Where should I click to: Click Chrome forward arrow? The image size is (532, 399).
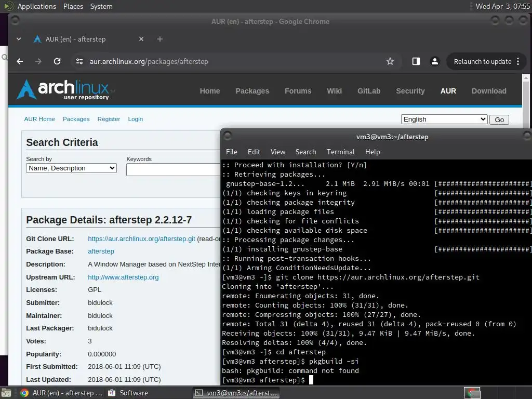click(x=38, y=61)
